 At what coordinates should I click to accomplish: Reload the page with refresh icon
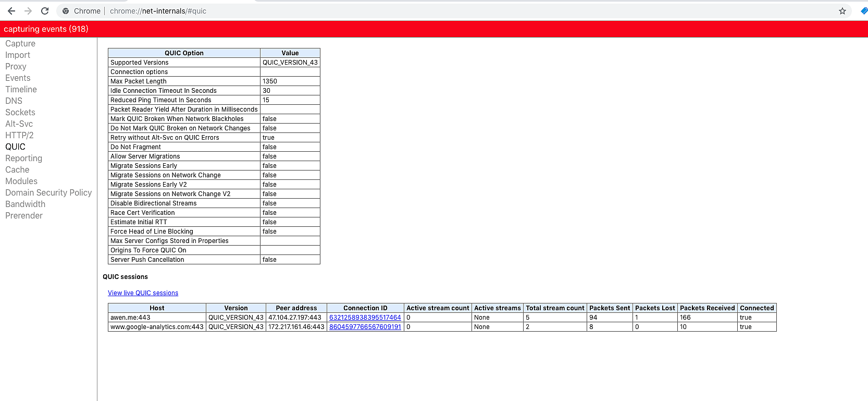45,11
